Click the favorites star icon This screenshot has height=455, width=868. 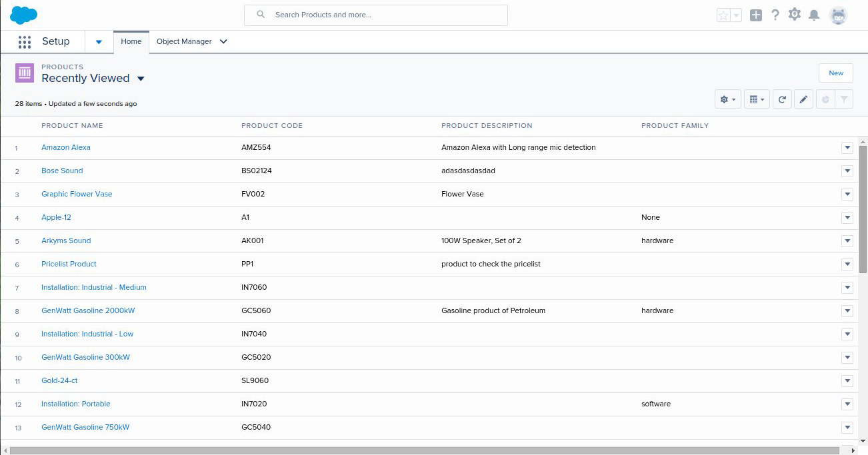[723, 15]
